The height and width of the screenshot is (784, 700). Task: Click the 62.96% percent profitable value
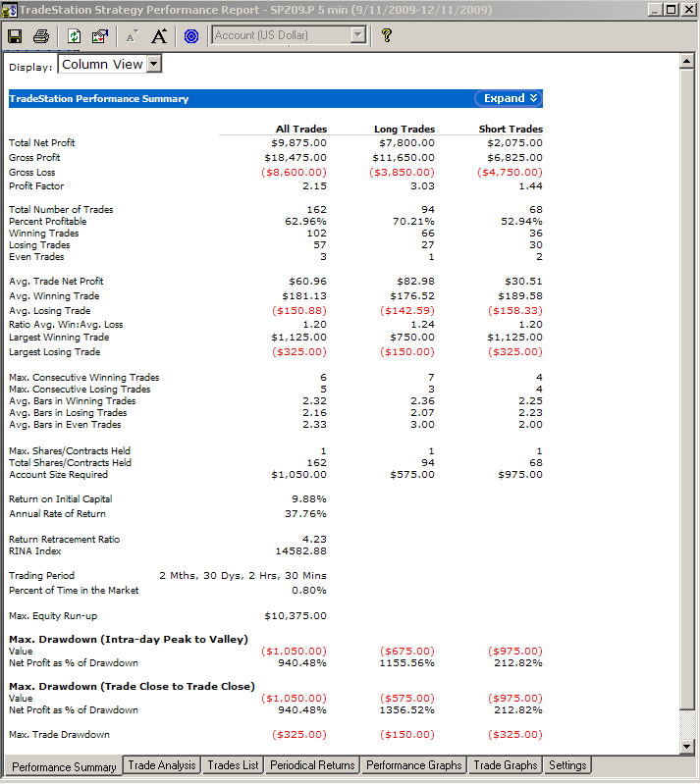click(305, 222)
